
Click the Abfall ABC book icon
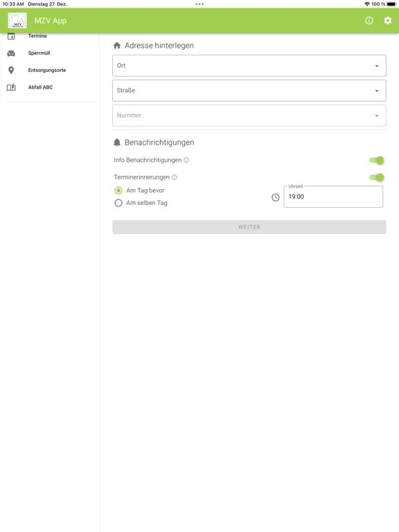click(11, 87)
